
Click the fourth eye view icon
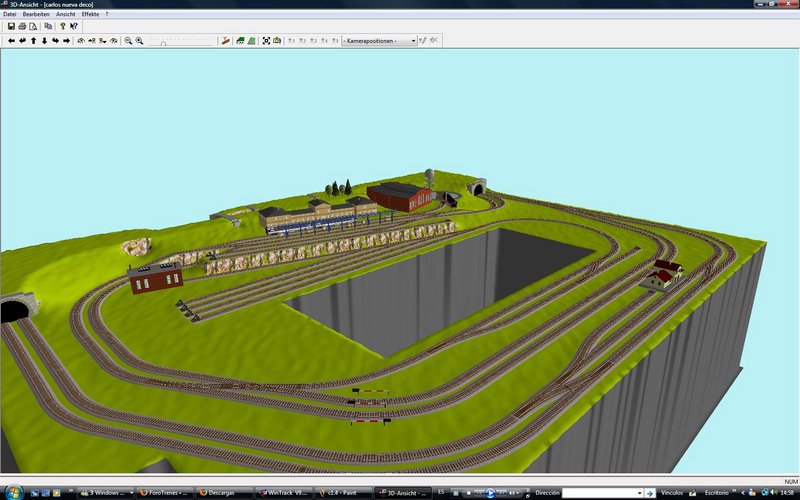[x=114, y=41]
